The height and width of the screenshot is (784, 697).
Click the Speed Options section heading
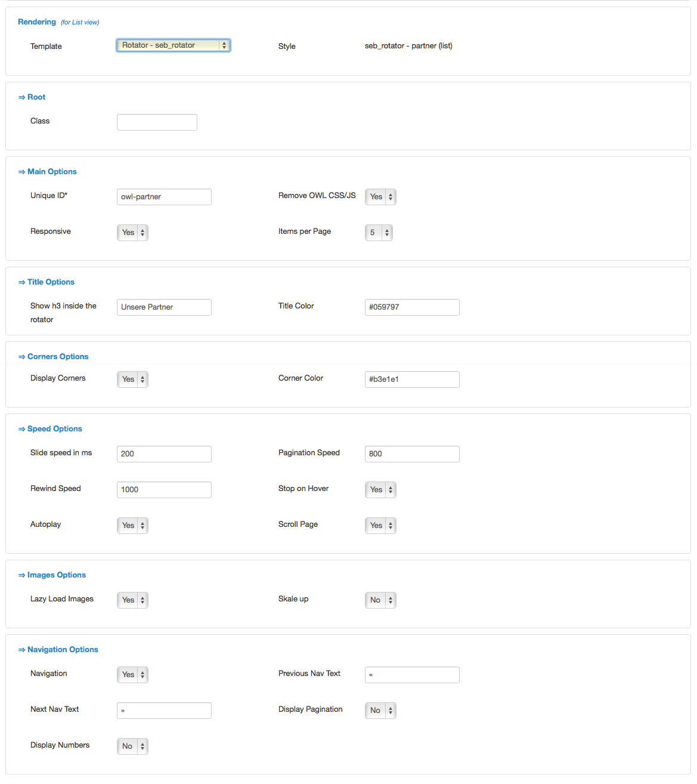(x=50, y=429)
